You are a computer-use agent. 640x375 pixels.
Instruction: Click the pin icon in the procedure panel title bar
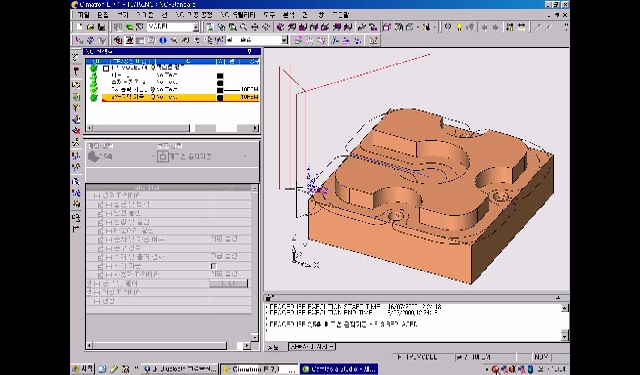249,51
